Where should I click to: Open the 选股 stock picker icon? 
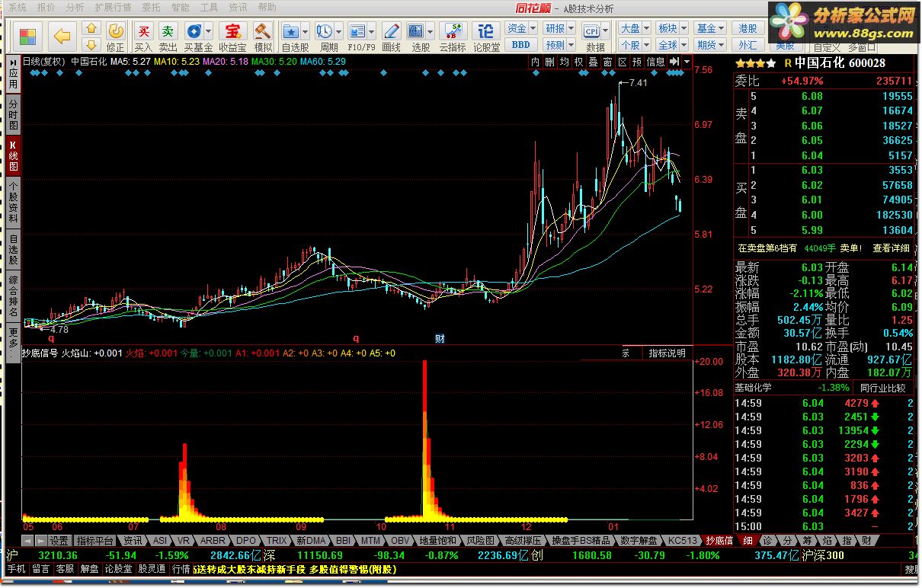(x=416, y=32)
